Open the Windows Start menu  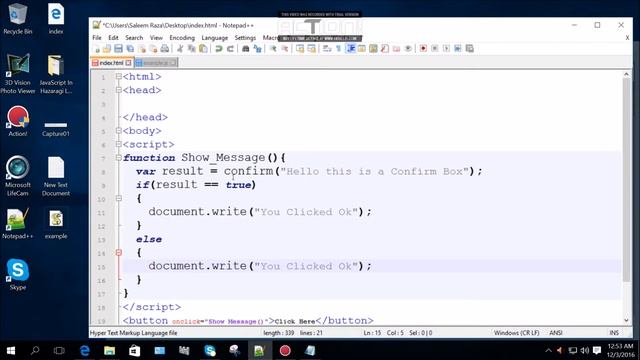click(x=11, y=350)
